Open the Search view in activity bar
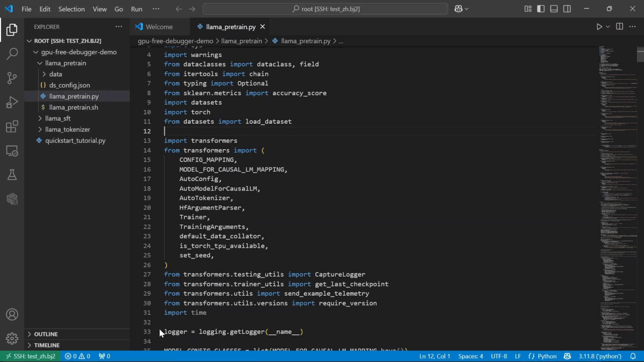The width and height of the screenshot is (644, 362). [12, 54]
